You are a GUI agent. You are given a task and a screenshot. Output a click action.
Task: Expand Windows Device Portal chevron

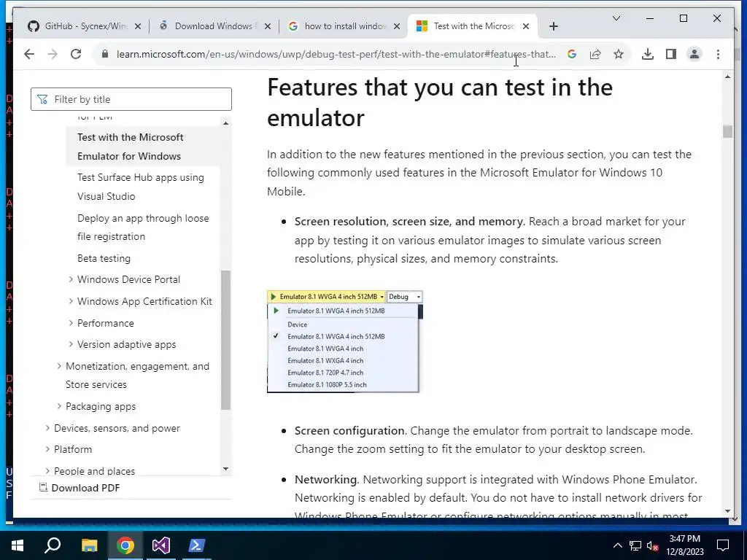(71, 279)
